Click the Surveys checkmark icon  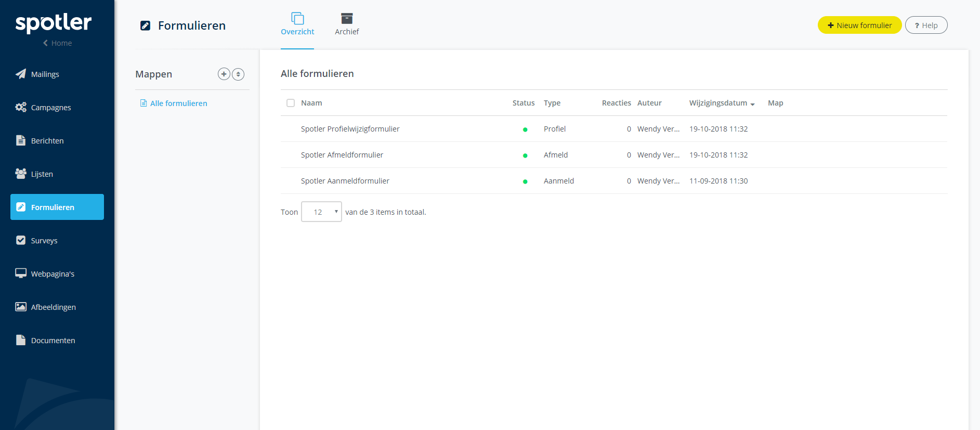20,240
